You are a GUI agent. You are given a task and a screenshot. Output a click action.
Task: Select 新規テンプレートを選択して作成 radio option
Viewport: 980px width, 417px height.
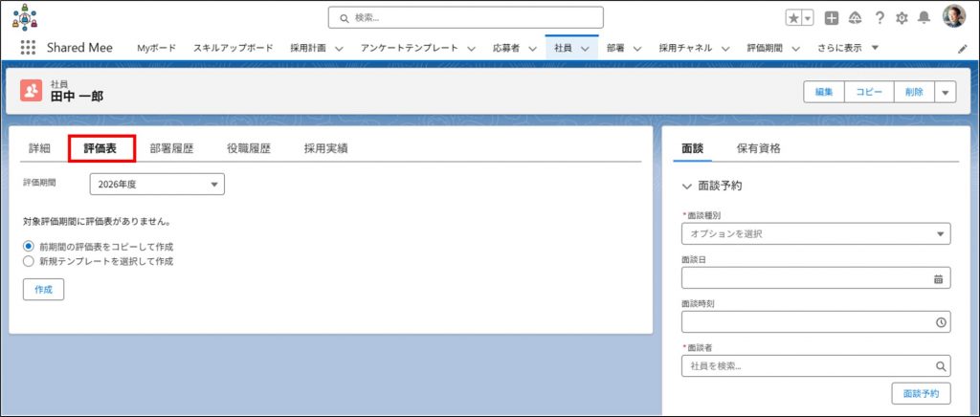click(x=29, y=260)
